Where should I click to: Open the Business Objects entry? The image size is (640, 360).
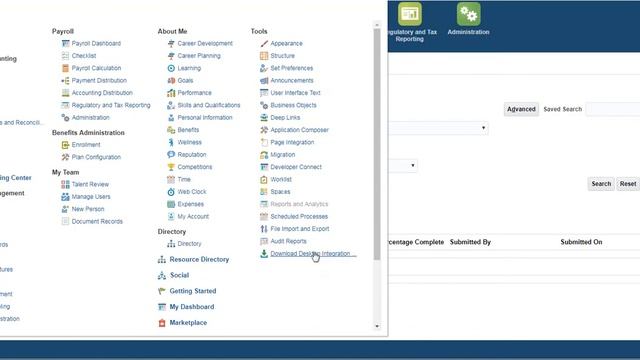coord(293,105)
